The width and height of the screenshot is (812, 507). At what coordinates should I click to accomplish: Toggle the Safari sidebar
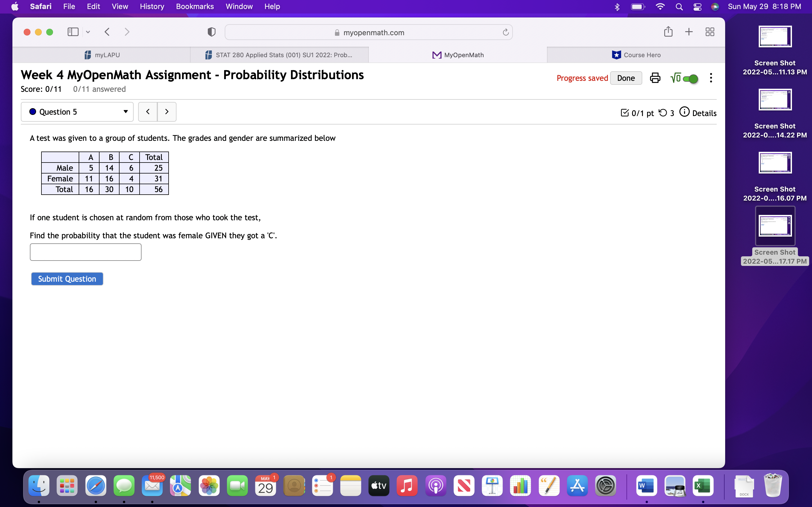(72, 32)
